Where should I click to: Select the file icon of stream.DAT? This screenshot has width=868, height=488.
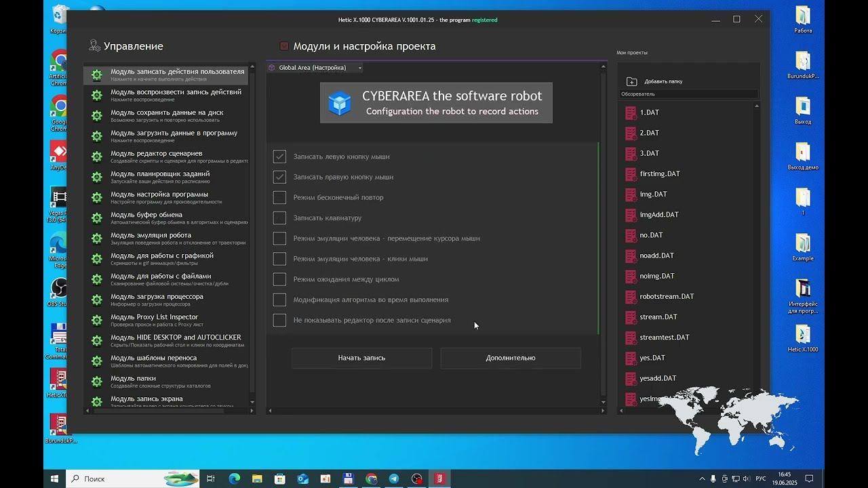631,317
